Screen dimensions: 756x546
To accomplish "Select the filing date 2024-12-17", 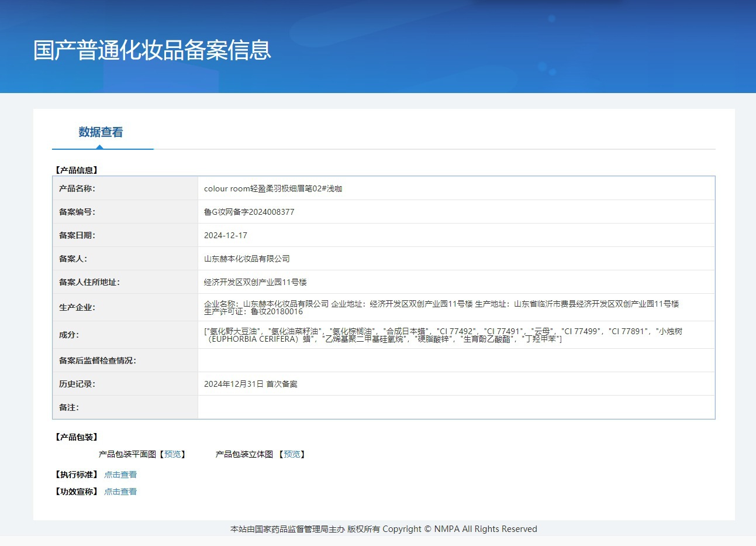I will [226, 235].
